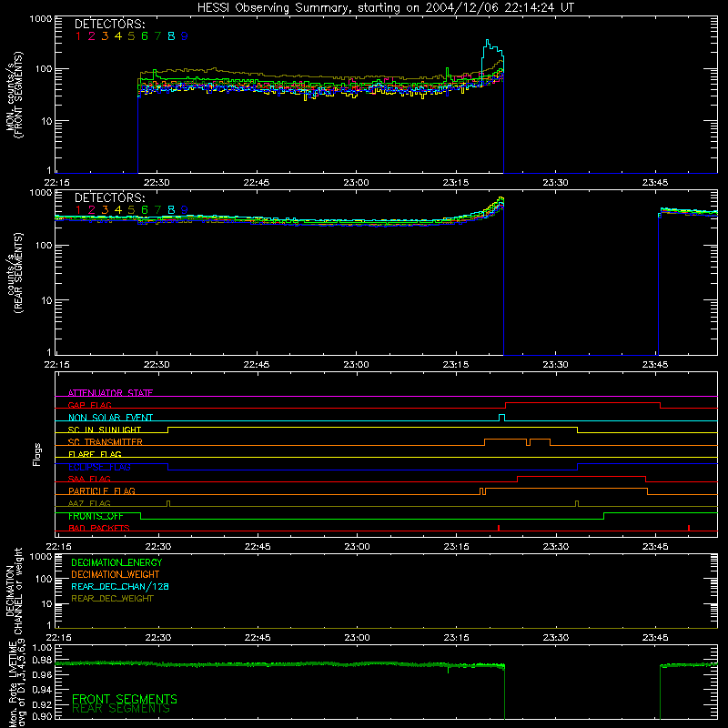
Task: Select red detector 1 in front segments legend
Action: (x=78, y=36)
